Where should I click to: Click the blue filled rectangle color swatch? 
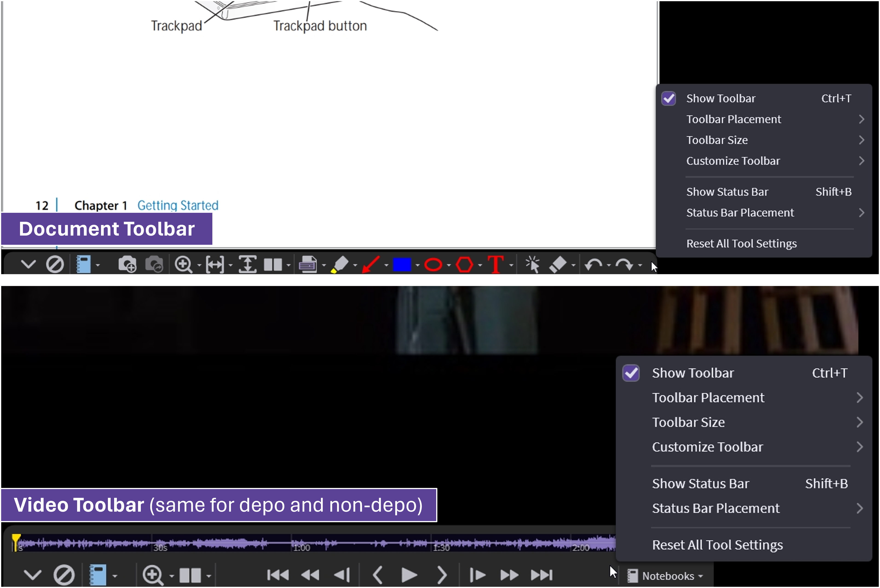[x=401, y=264]
